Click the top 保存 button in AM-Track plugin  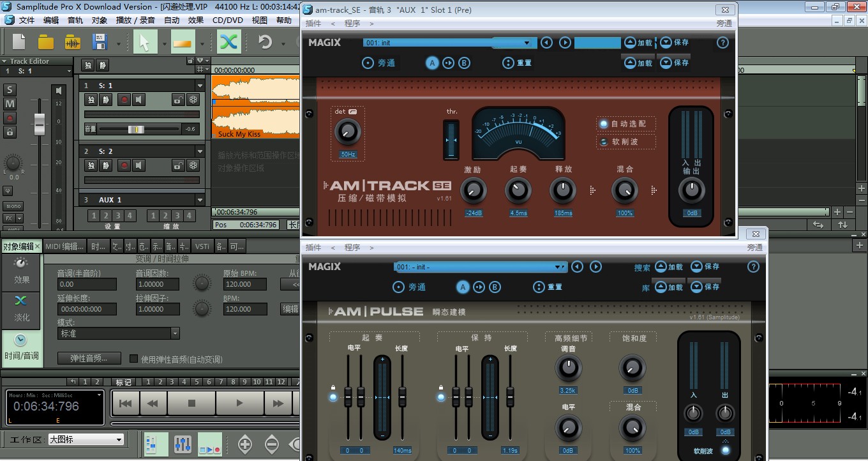675,43
